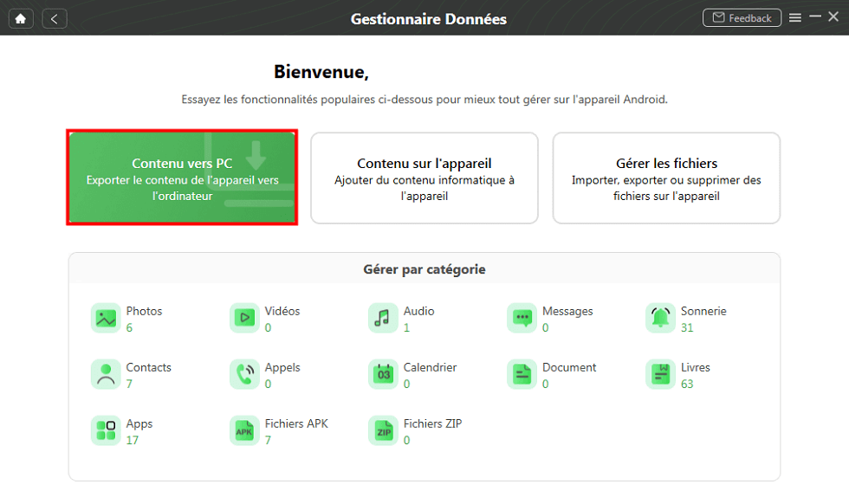Click the Livres label
Image resolution: width=849 pixels, height=504 pixels.
(x=695, y=367)
